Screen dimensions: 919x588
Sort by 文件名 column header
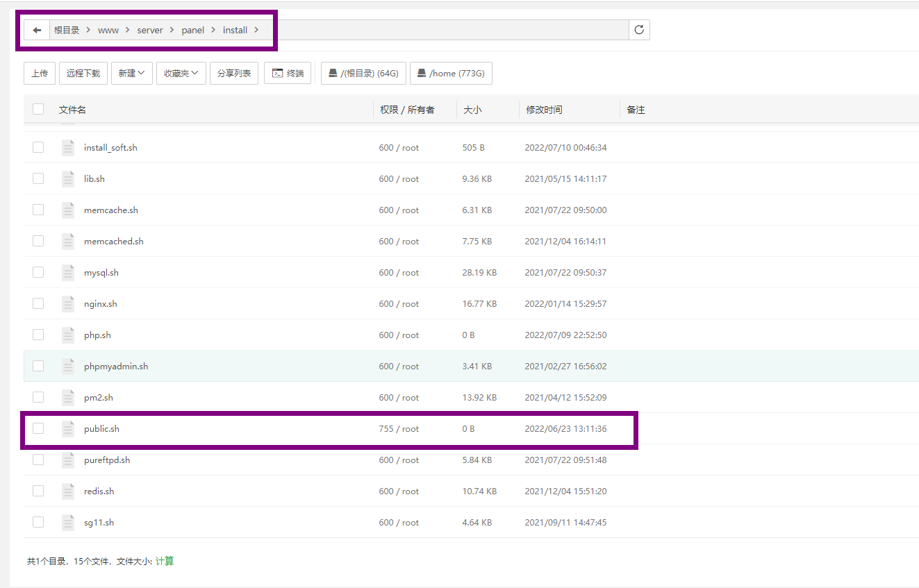(x=72, y=110)
